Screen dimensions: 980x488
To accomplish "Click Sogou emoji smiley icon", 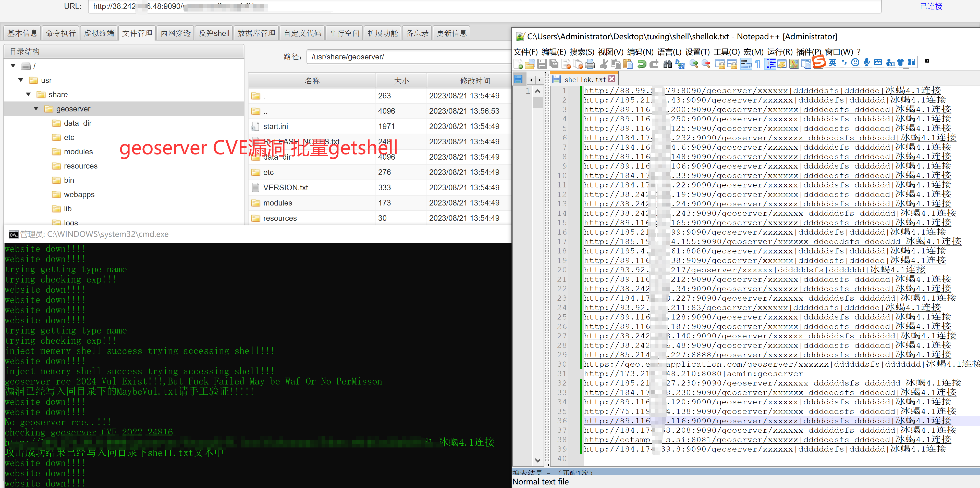I will pos(855,62).
